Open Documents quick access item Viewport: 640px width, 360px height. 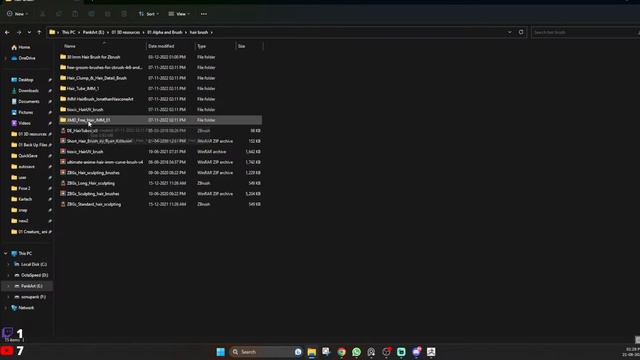pyautogui.click(x=29, y=102)
